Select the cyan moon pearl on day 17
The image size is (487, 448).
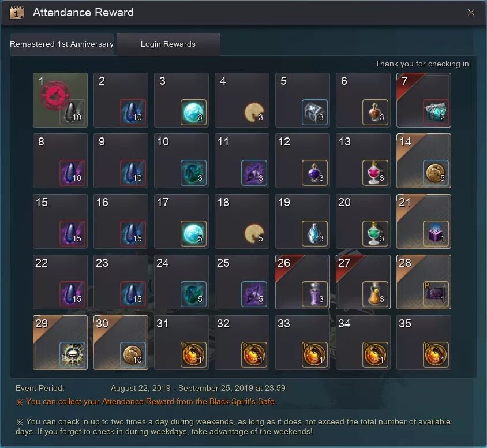(x=193, y=233)
